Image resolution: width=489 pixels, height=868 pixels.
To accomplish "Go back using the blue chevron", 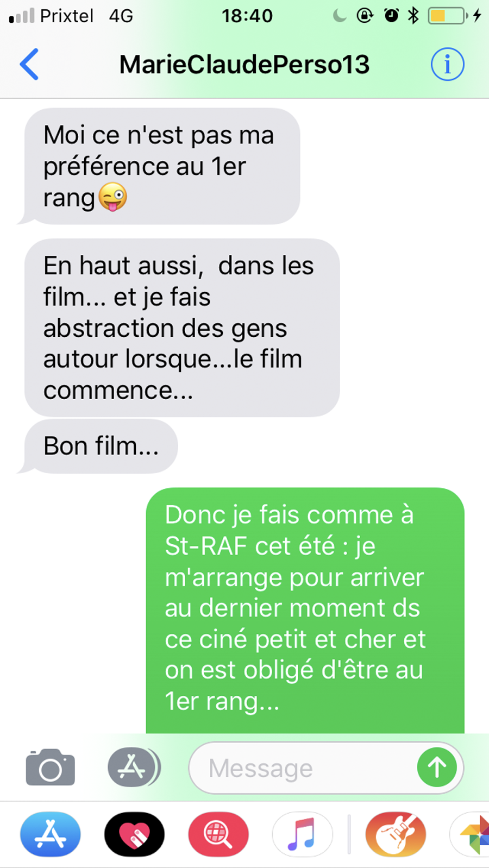I will click(29, 64).
